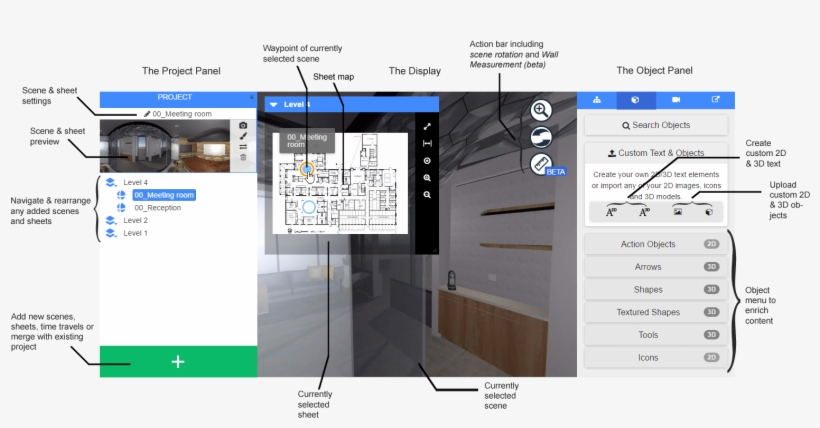This screenshot has width=820, height=428.
Task: Expand the Icons object category
Action: [656, 357]
